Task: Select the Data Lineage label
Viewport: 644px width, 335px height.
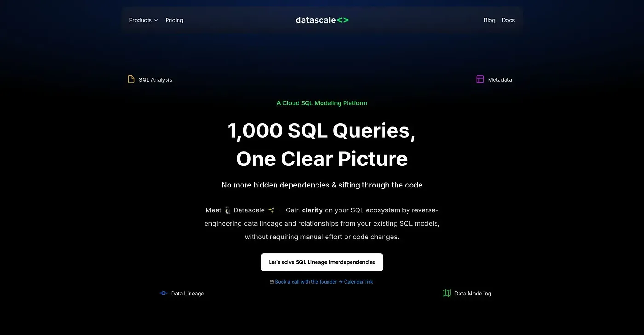Action: point(188,294)
